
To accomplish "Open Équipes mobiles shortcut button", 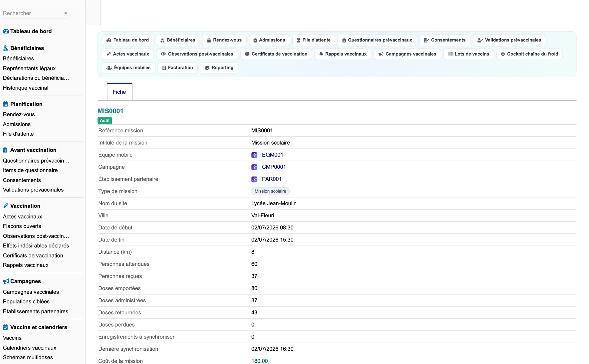I will pos(128,68).
